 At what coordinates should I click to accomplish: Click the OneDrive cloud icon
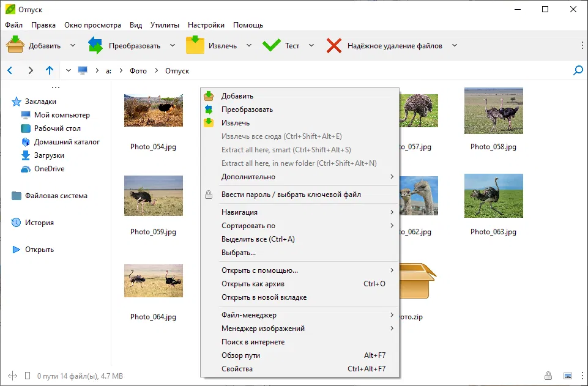pos(26,169)
